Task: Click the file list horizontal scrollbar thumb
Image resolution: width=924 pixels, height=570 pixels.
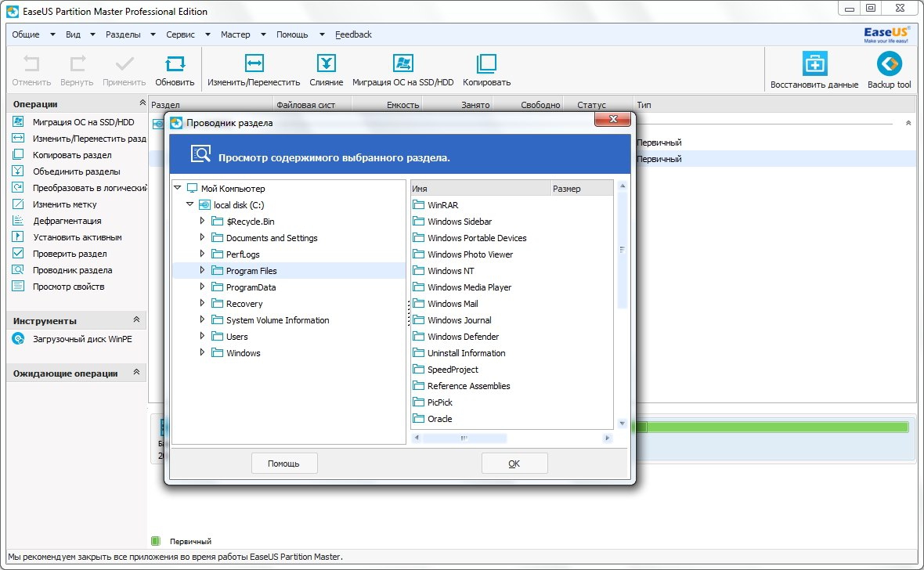Action: [x=464, y=438]
